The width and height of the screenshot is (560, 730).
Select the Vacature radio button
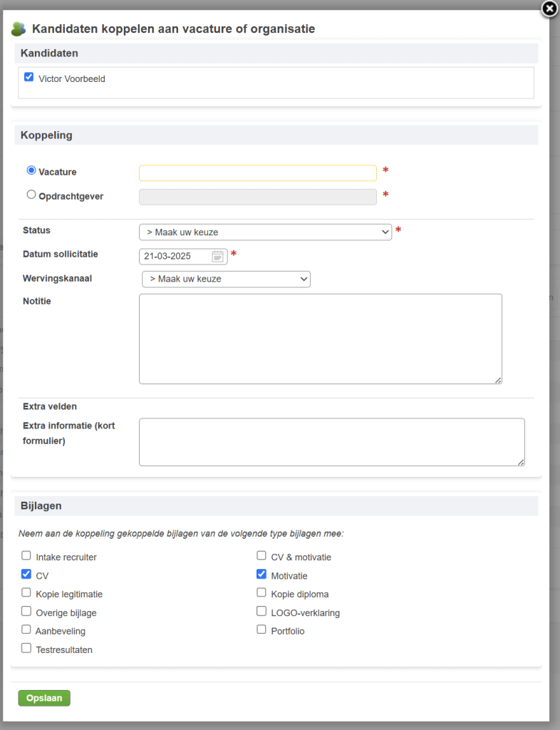point(31,170)
